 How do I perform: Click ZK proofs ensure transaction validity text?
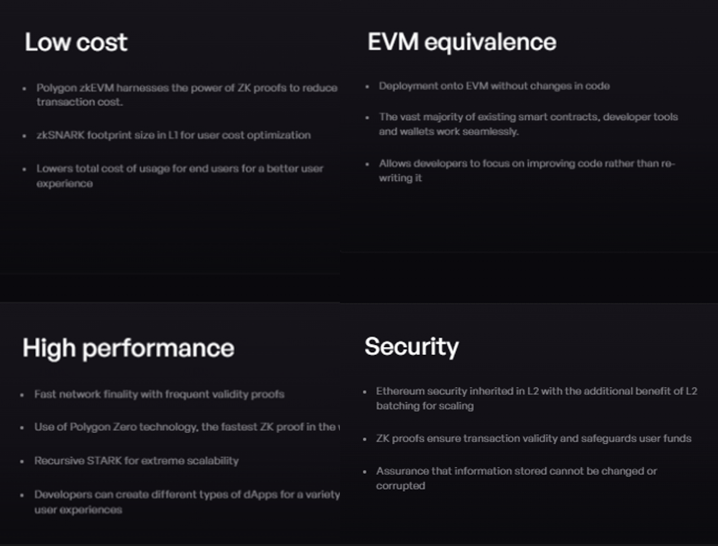[x=533, y=438]
